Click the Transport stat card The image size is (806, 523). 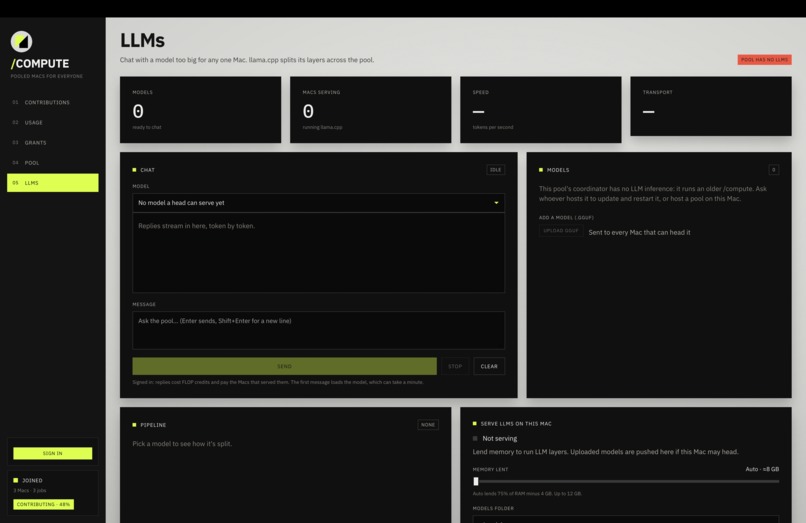point(711,106)
